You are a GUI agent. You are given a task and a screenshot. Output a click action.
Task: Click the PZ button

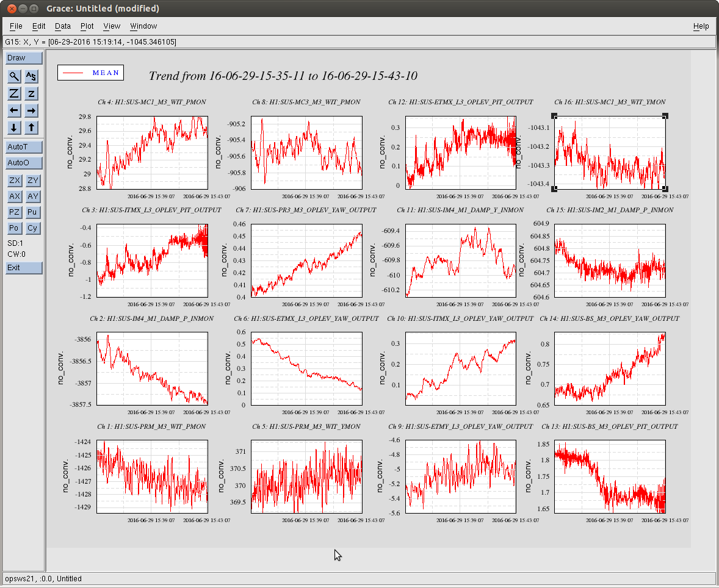point(15,212)
